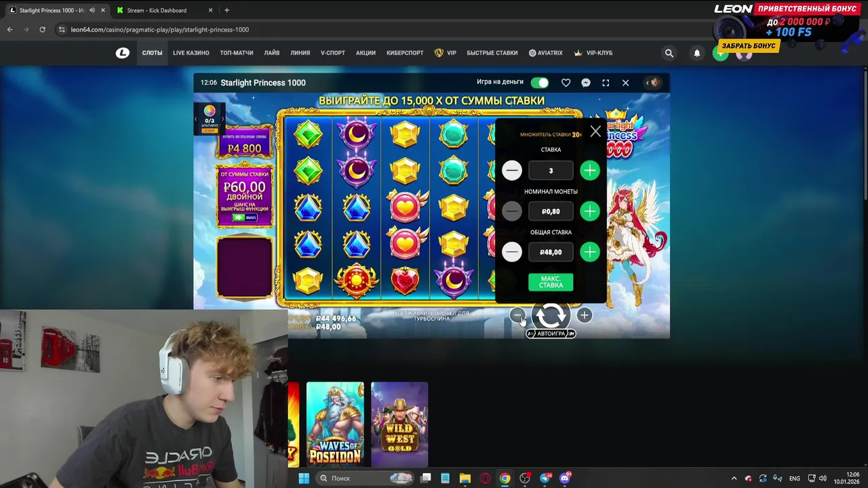Open the 0/3 fragments wheel widget
The height and width of the screenshot is (488, 868).
pyautogui.click(x=210, y=119)
